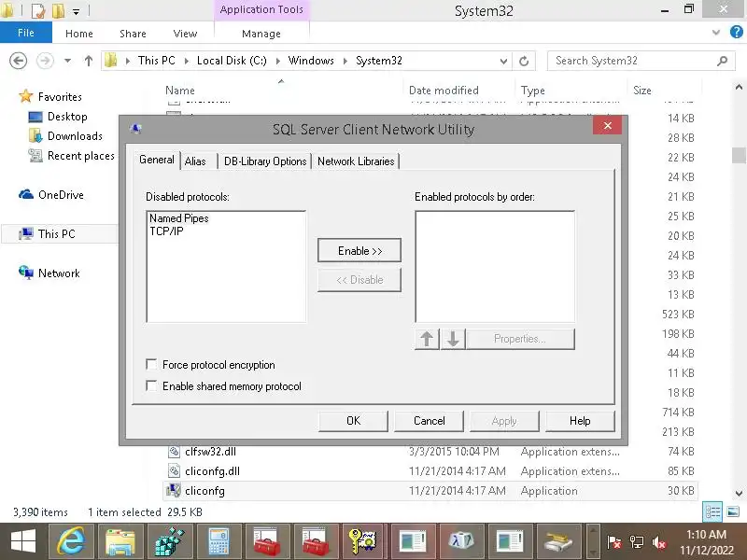Open the Manage ribbon tab
Viewport: 747px width, 560px height.
[261, 34]
